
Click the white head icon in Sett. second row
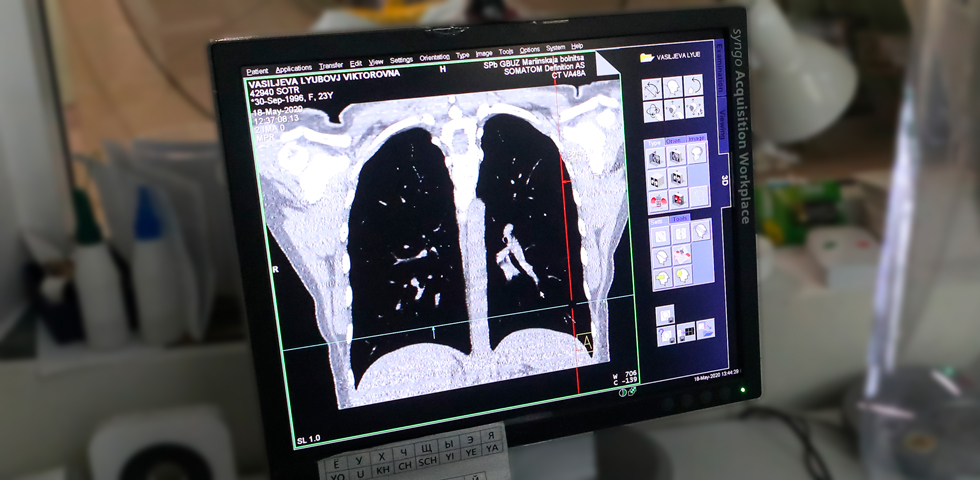click(661, 258)
